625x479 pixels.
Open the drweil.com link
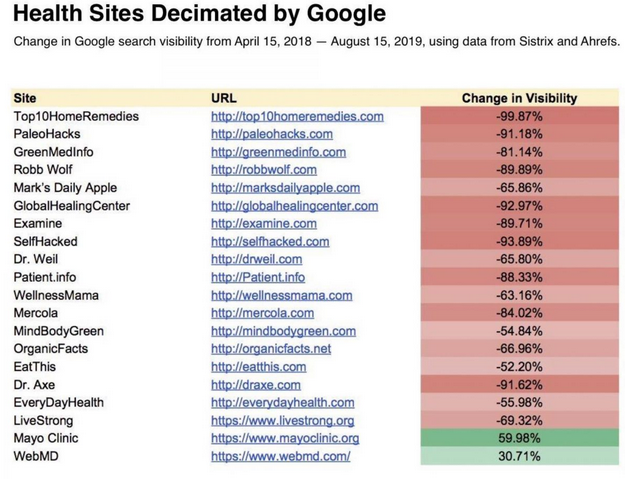[x=257, y=259]
